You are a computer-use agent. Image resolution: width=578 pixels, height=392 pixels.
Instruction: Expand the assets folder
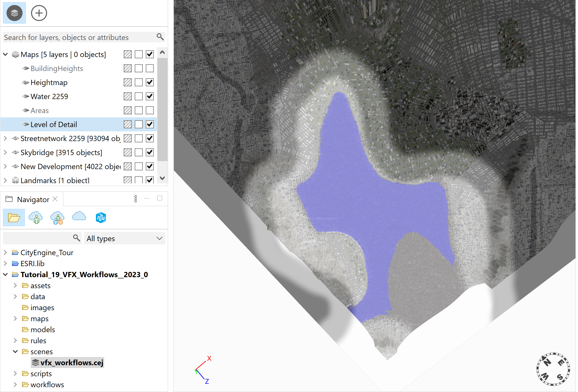15,285
